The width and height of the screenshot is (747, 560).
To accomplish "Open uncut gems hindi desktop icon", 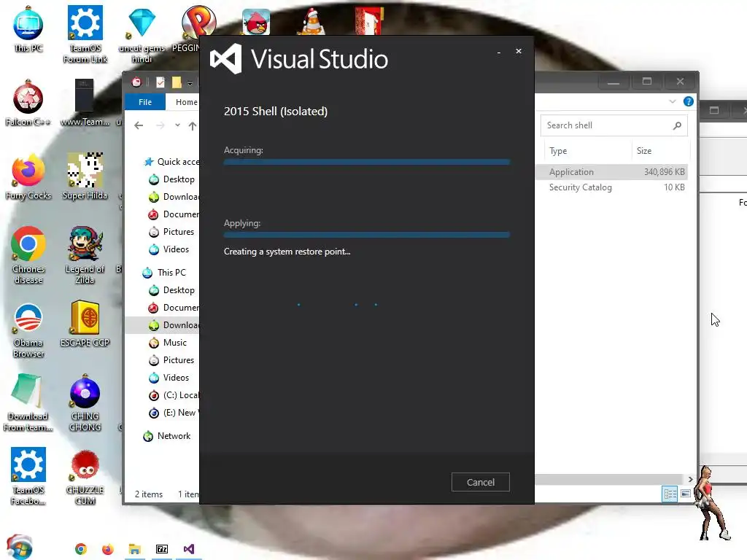I will (142, 35).
